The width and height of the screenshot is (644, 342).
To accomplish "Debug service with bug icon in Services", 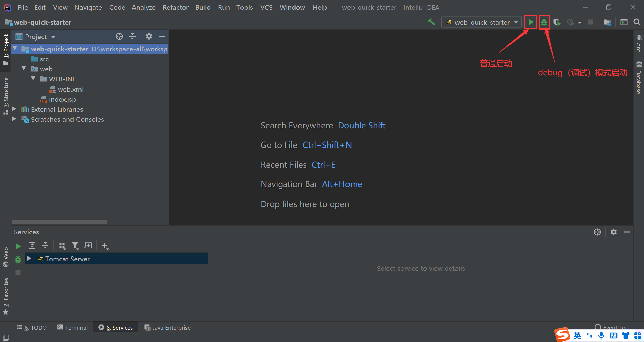I will [18, 260].
